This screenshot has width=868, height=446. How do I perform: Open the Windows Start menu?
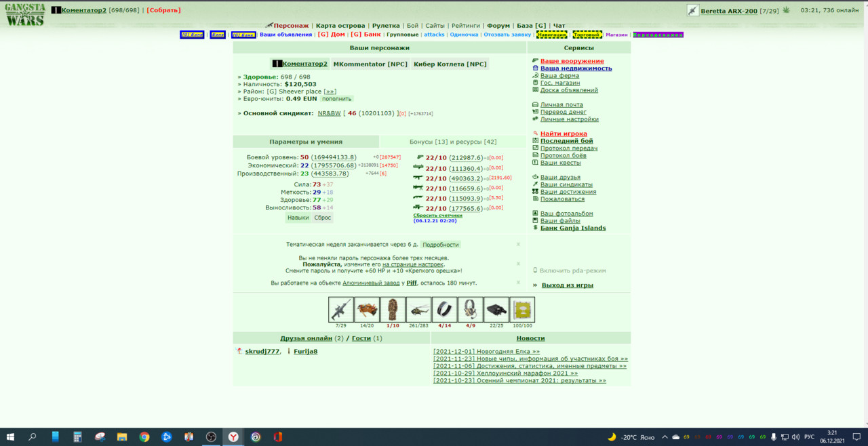(x=10, y=437)
